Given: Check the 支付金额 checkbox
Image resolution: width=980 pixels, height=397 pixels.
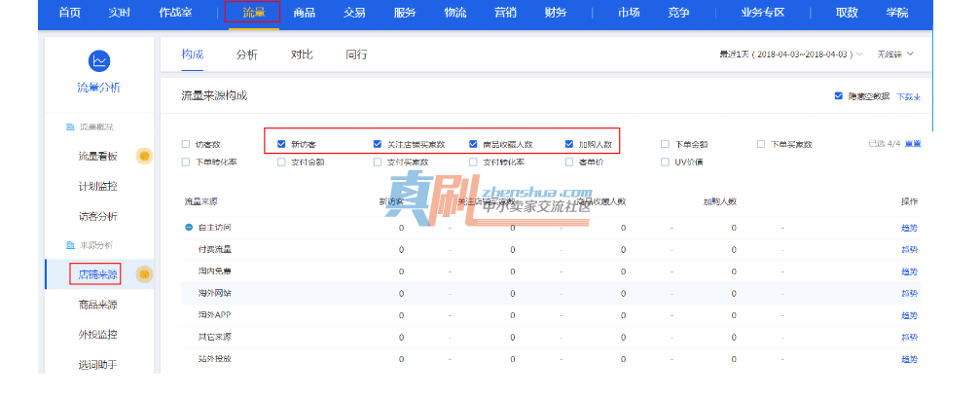Looking at the screenshot, I should tap(281, 162).
